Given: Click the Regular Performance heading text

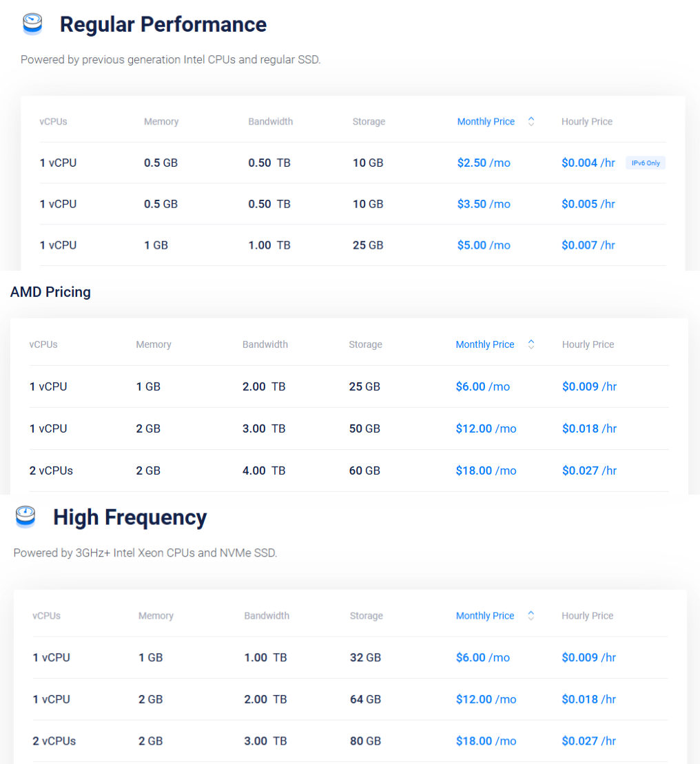Looking at the screenshot, I should [163, 24].
